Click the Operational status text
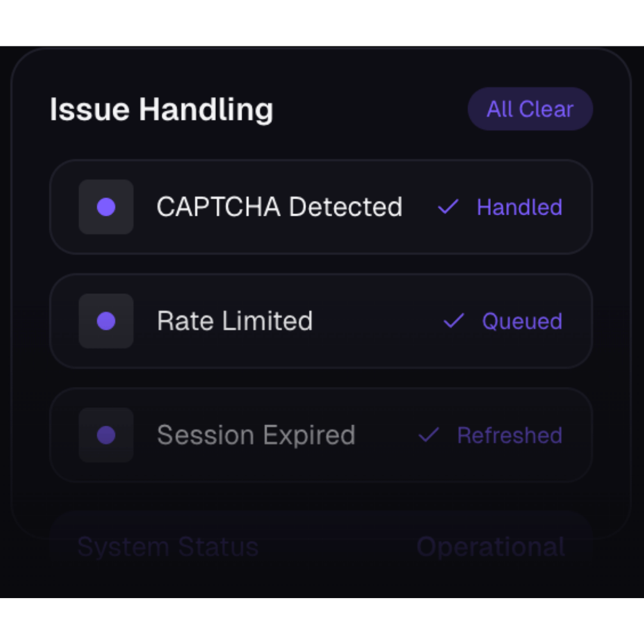The height and width of the screenshot is (644, 644). point(490,547)
